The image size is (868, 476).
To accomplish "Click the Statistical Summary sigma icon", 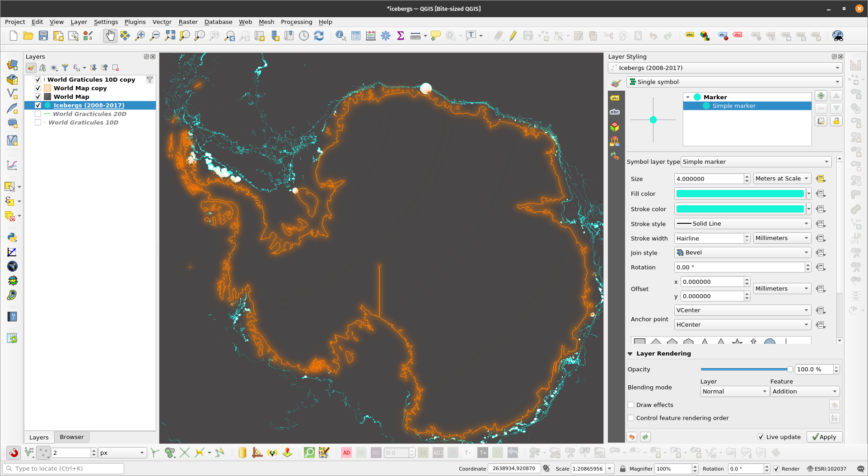I will 400,36.
